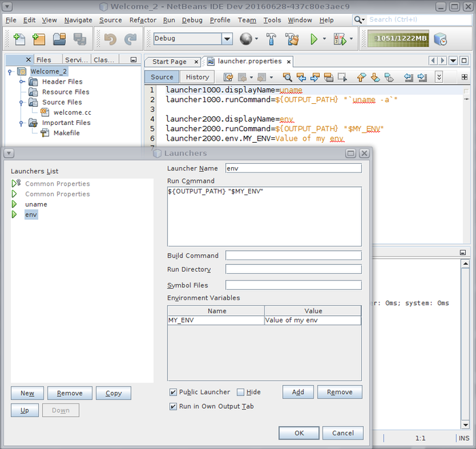The height and width of the screenshot is (449, 476).
Task: Switch to the Files tab
Action: 44,60
